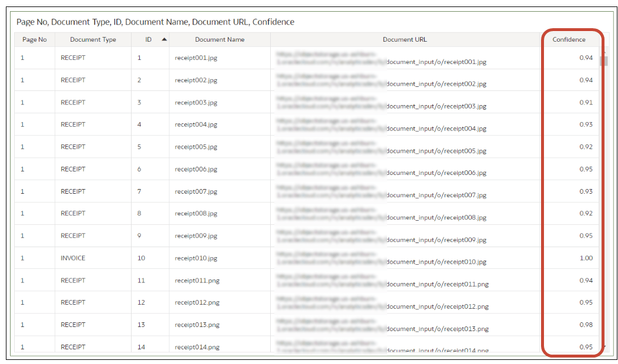Click the confidence value 0.98
618x364 pixels.
pyautogui.click(x=587, y=325)
